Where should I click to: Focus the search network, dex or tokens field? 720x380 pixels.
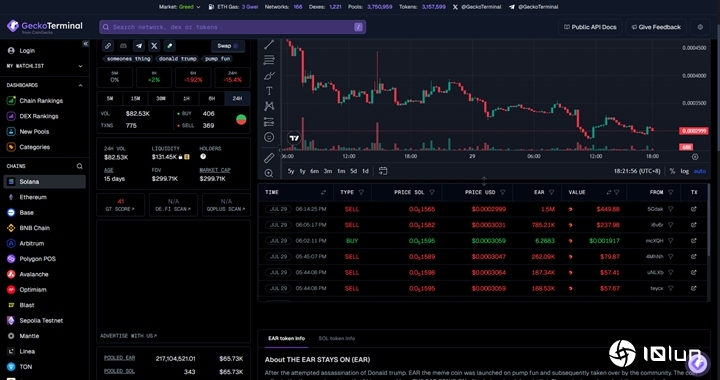[x=232, y=27]
